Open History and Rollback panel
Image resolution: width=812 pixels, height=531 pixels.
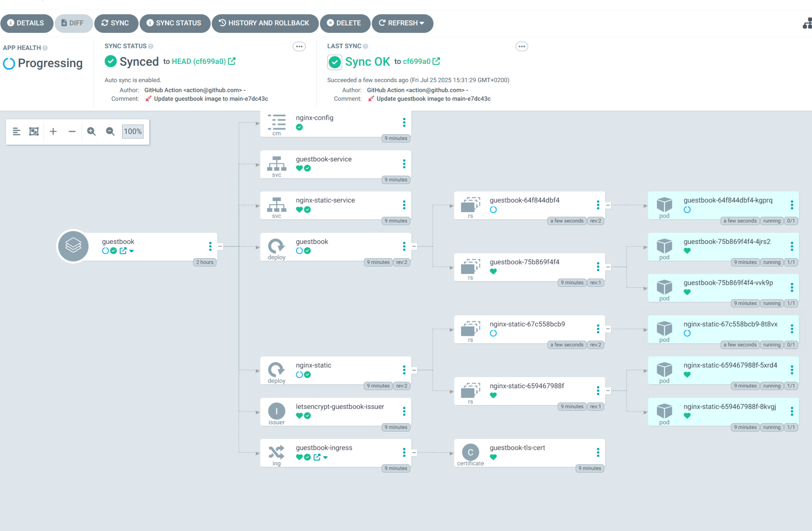click(x=264, y=23)
